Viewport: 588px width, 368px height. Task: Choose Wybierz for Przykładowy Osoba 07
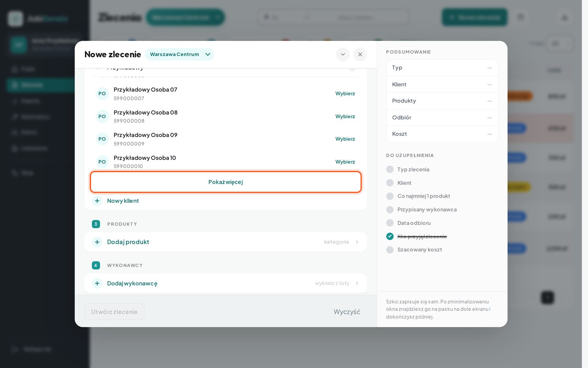pos(345,93)
